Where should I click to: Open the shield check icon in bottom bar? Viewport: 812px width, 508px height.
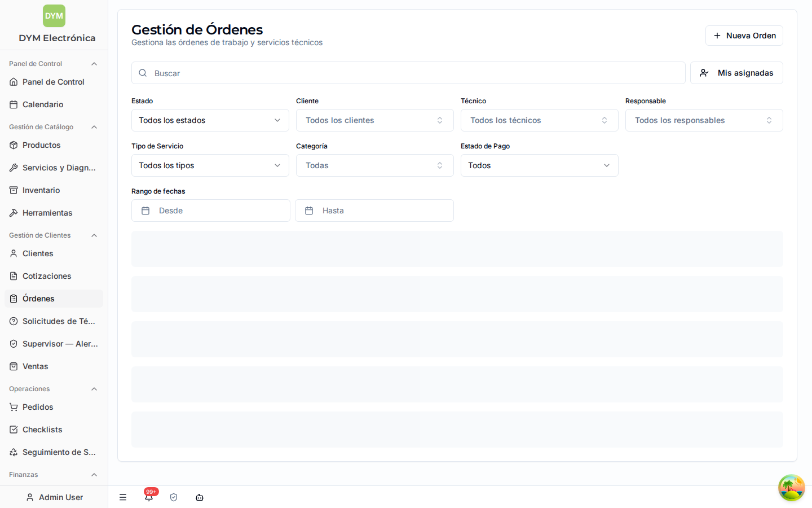[174, 497]
